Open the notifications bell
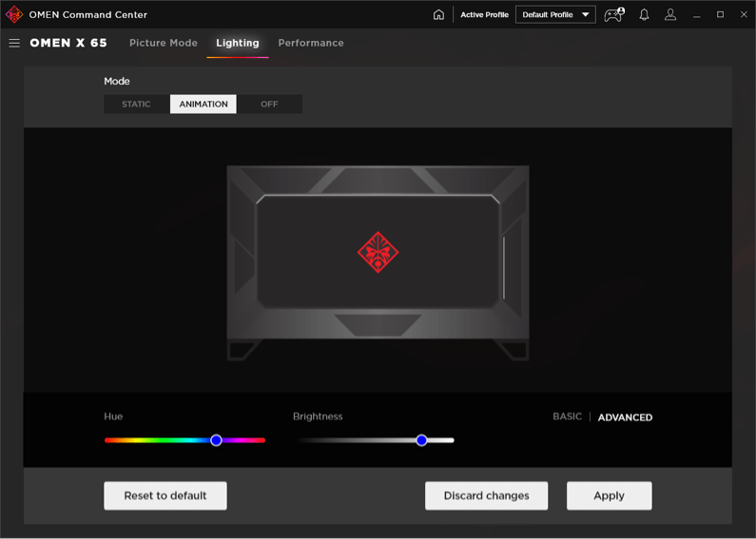This screenshot has height=539, width=756. click(x=644, y=14)
